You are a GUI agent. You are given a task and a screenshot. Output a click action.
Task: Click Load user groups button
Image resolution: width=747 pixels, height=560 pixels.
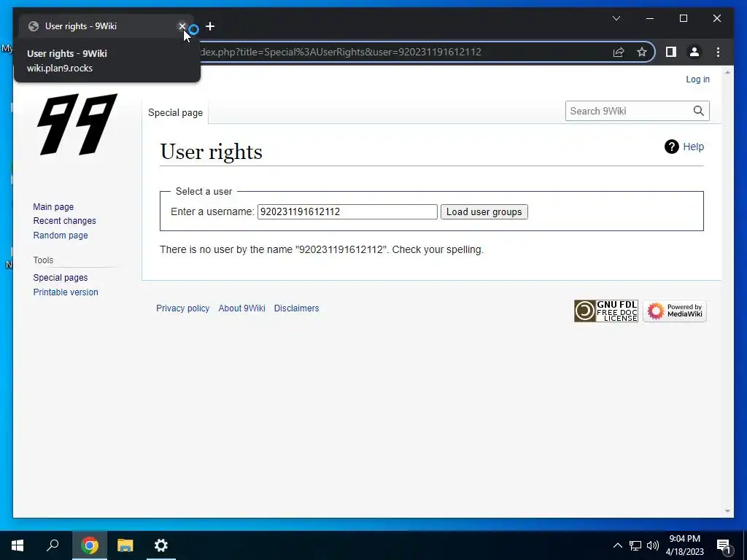coord(484,212)
